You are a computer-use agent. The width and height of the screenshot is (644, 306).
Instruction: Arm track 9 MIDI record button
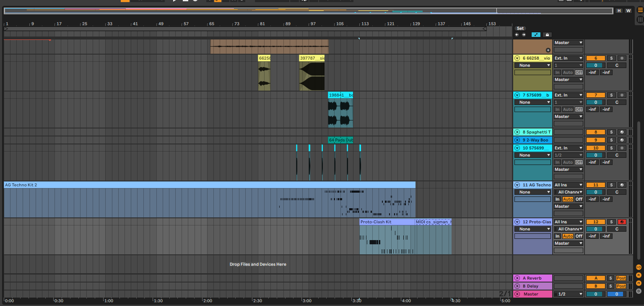point(622,140)
